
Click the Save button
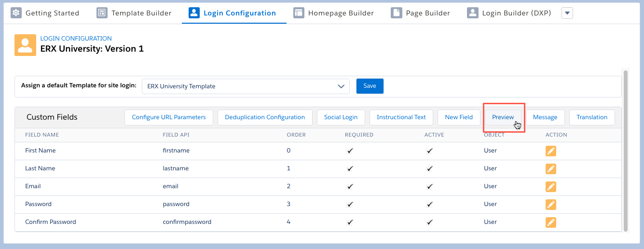(x=370, y=86)
